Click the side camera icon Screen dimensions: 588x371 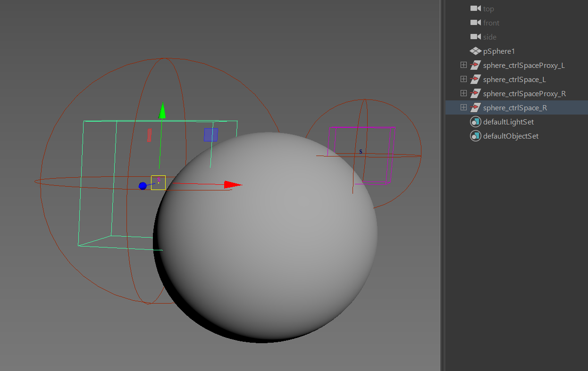[475, 37]
